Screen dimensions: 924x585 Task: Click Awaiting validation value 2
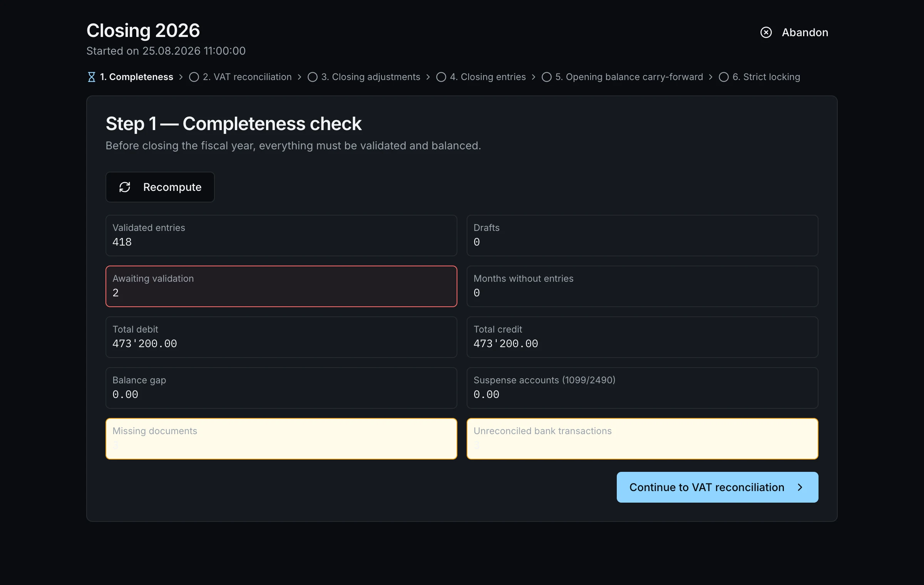pyautogui.click(x=115, y=293)
